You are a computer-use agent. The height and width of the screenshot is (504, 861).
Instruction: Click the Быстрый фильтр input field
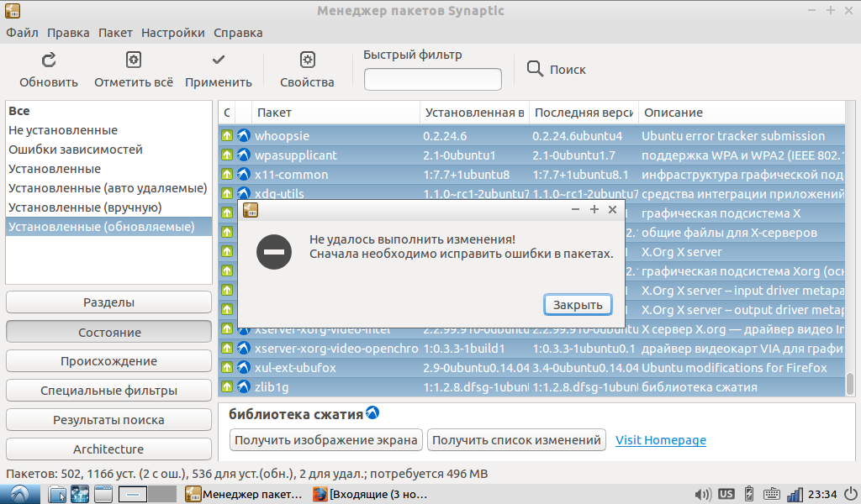coord(433,79)
